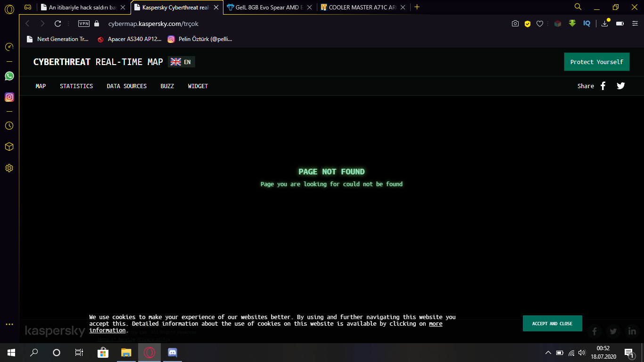This screenshot has height=362, width=644.
Task: Click the PAGE NOT FOUND heading
Action: [332, 172]
